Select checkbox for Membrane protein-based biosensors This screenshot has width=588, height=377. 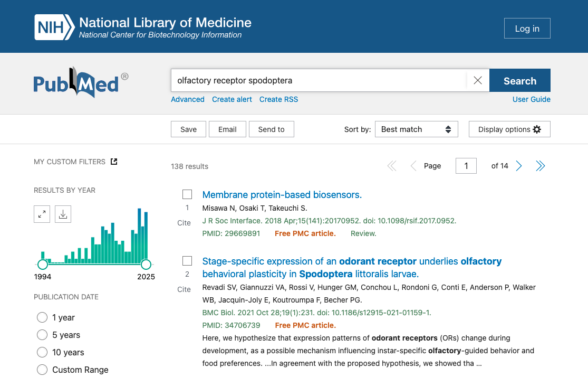(187, 194)
